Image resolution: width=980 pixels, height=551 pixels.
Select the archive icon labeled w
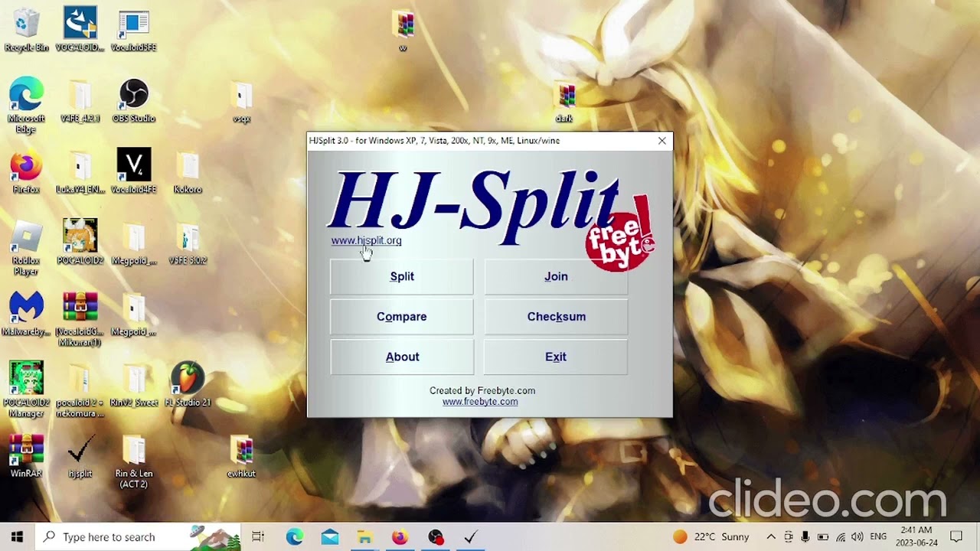coord(403,31)
